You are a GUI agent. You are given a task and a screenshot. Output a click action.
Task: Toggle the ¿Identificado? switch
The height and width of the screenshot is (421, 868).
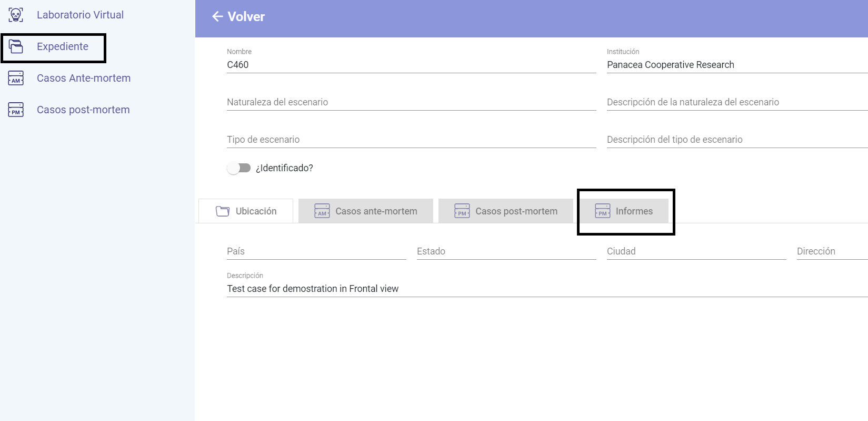[x=239, y=168]
